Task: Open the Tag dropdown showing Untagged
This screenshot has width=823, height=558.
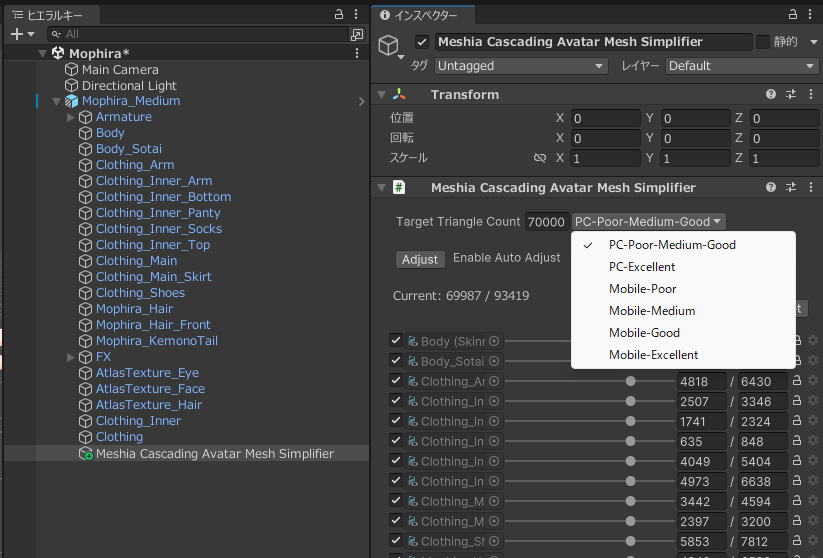Action: pyautogui.click(x=521, y=66)
